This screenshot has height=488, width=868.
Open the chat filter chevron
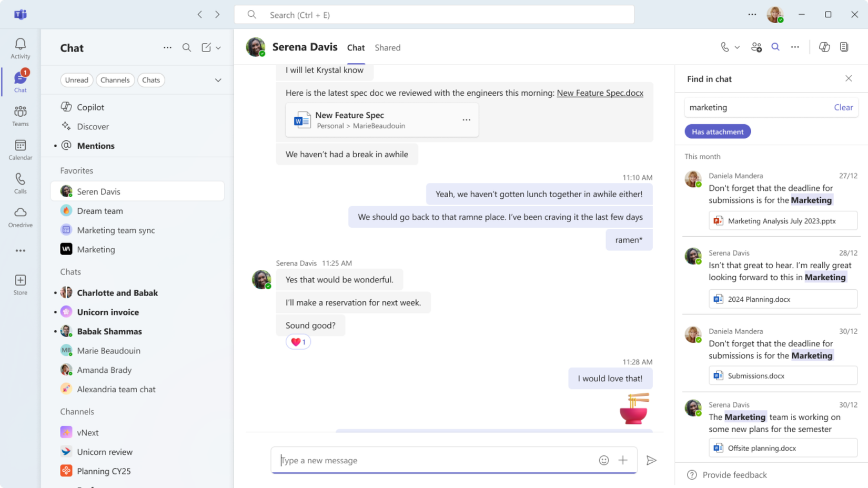218,80
